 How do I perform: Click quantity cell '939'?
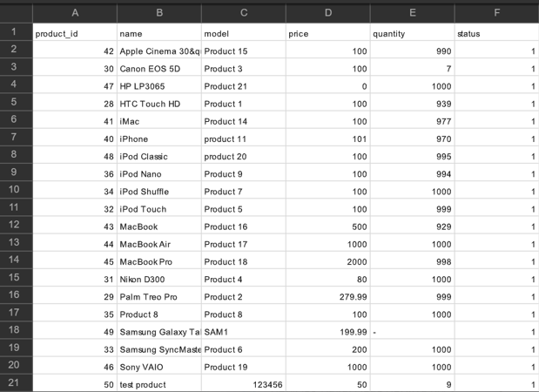pos(413,102)
